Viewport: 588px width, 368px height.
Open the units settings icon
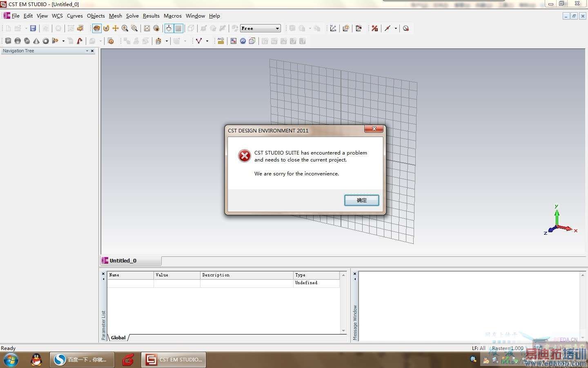pyautogui.click(x=221, y=41)
